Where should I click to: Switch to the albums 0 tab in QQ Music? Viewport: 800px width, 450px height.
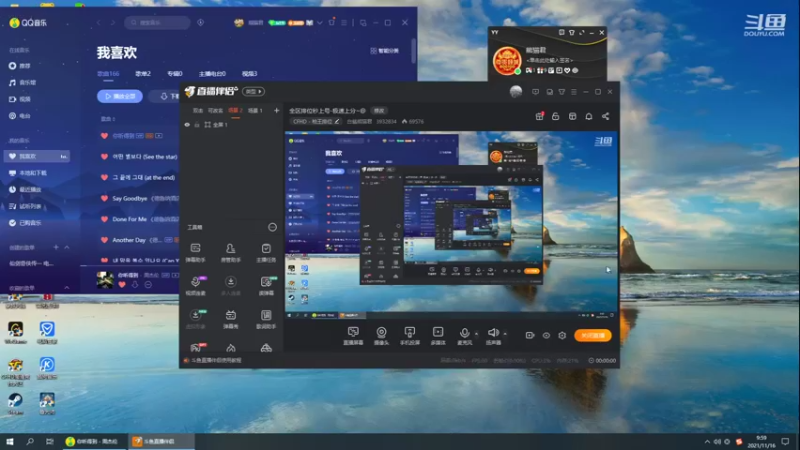(x=174, y=74)
